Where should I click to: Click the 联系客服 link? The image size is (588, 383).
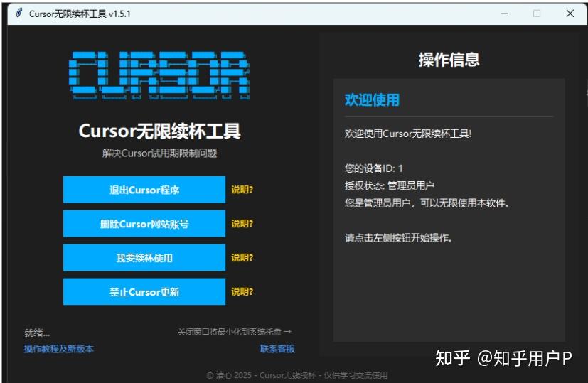277,349
